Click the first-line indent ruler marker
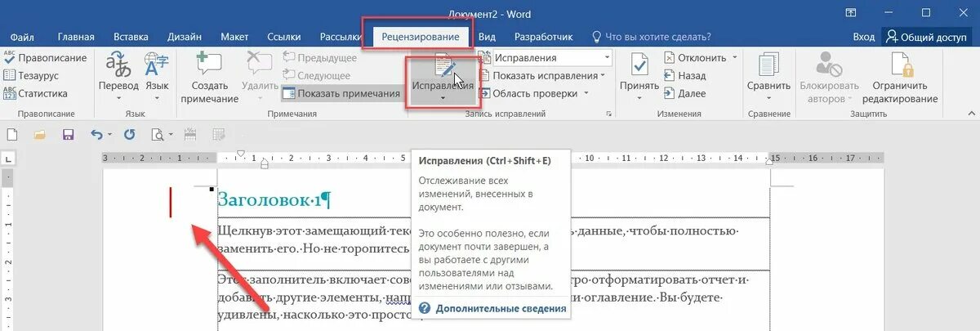 pyautogui.click(x=240, y=154)
